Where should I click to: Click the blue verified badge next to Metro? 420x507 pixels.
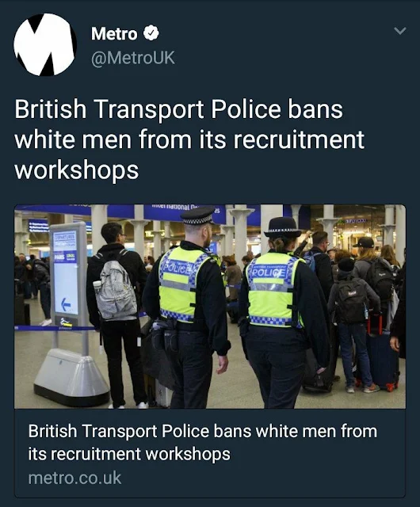[151, 33]
